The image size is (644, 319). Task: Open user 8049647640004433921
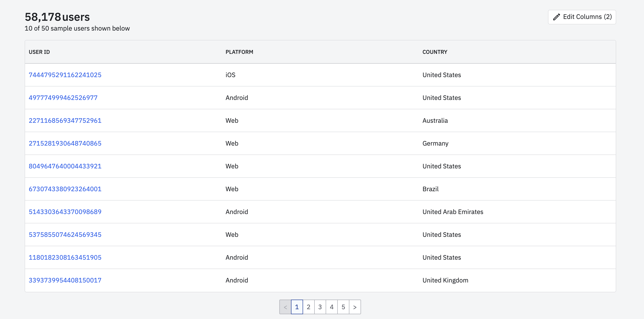coord(65,166)
